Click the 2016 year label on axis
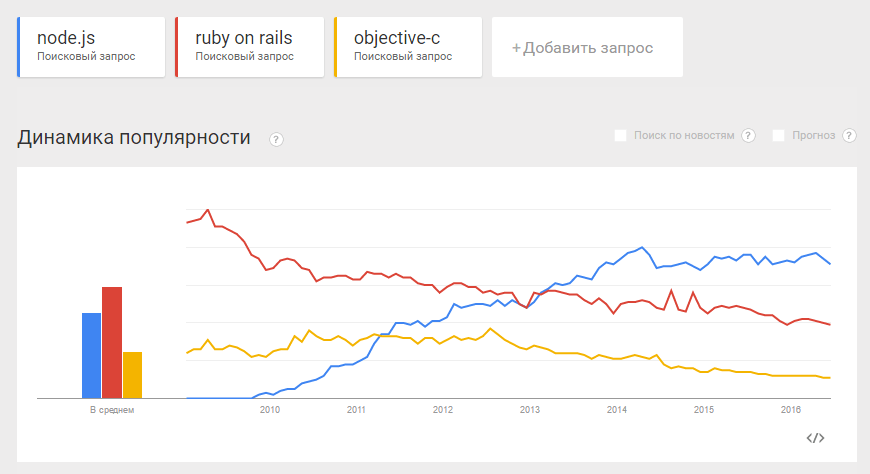The height and width of the screenshot is (474, 870). tap(790, 409)
